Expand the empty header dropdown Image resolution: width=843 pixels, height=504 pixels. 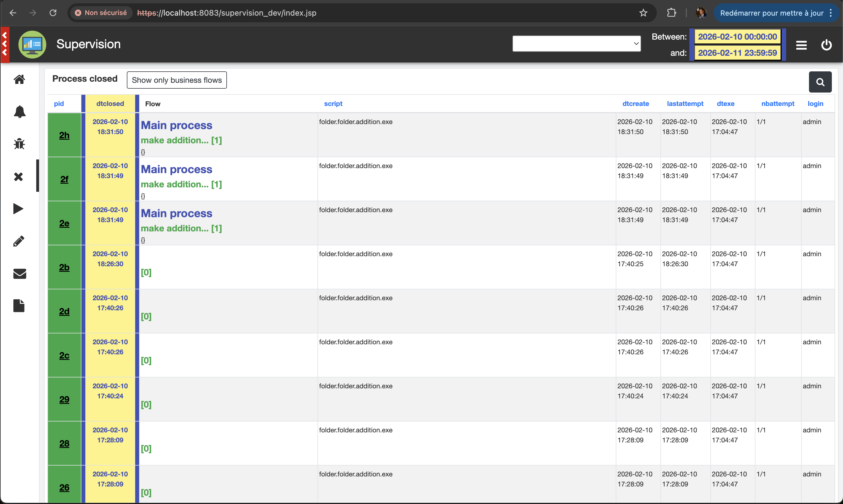576,43
